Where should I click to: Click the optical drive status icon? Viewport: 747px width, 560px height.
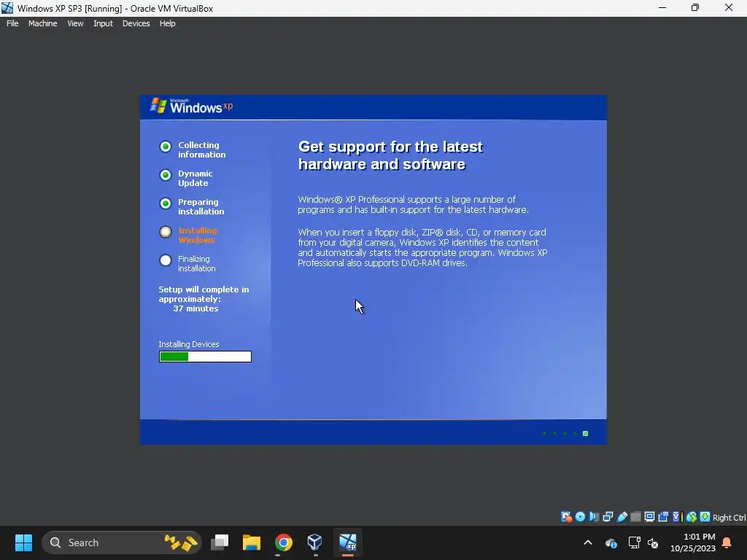click(x=580, y=517)
